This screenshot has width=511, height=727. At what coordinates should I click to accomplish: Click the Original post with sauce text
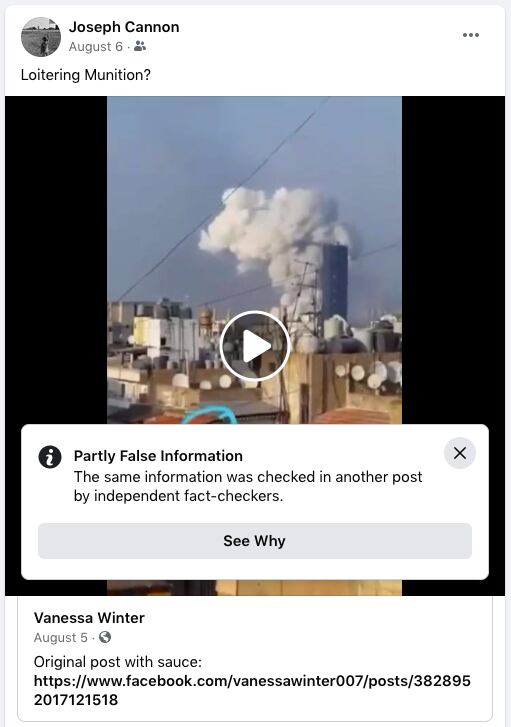tap(118, 662)
